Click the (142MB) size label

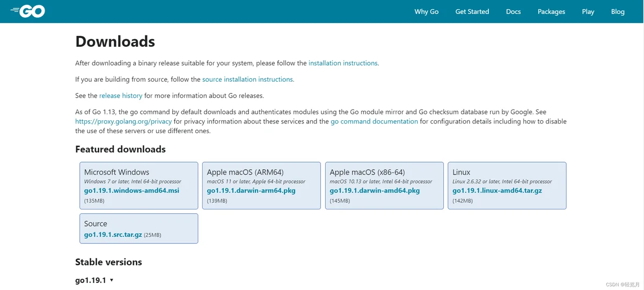coord(463,201)
